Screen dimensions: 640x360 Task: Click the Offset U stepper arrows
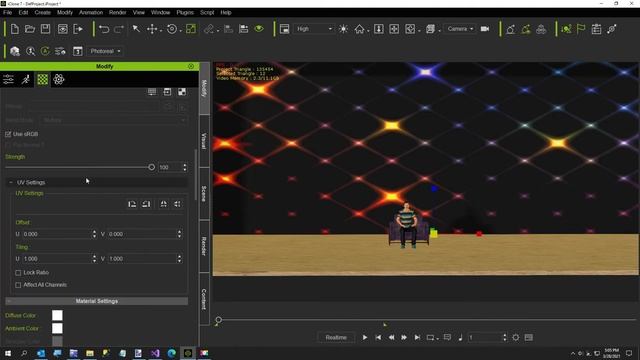point(94,234)
